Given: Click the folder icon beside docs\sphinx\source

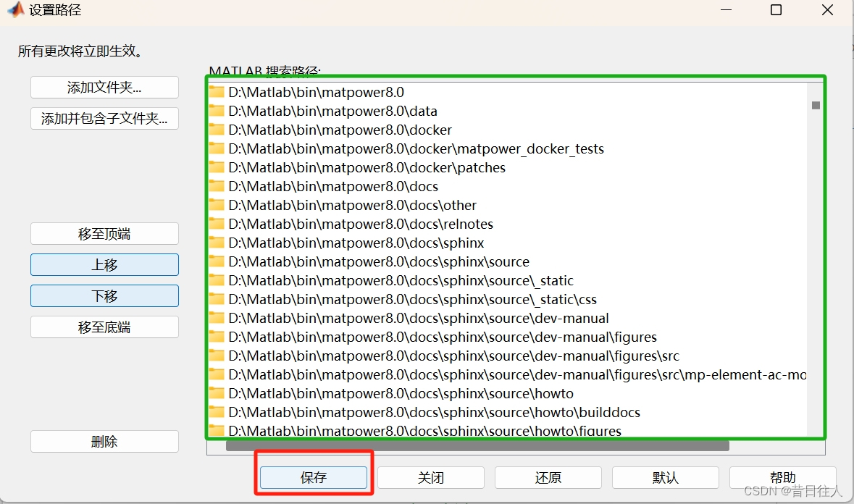Looking at the screenshot, I should coord(218,261).
